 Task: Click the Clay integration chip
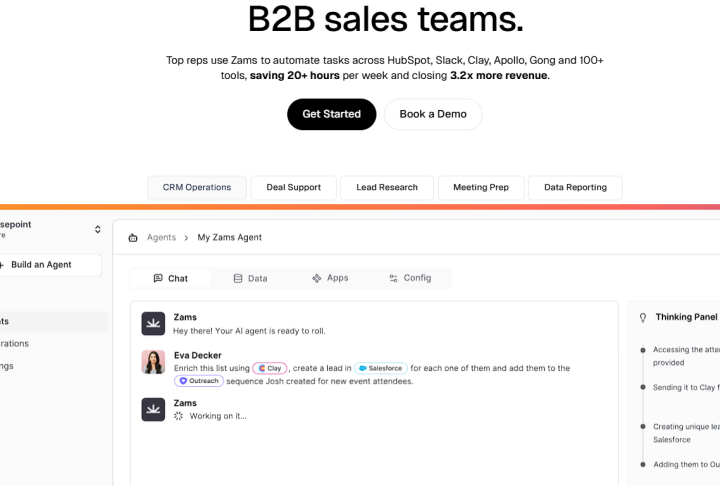pos(270,368)
